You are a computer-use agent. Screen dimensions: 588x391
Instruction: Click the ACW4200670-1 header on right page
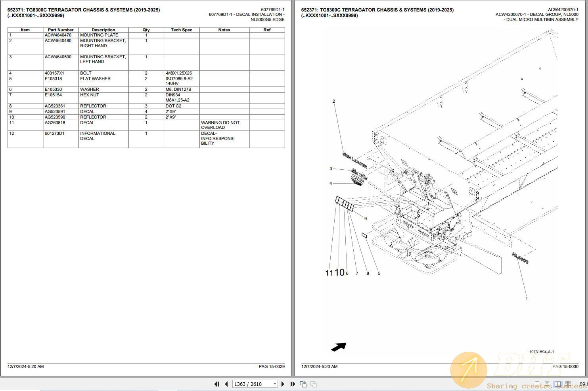[x=563, y=10]
